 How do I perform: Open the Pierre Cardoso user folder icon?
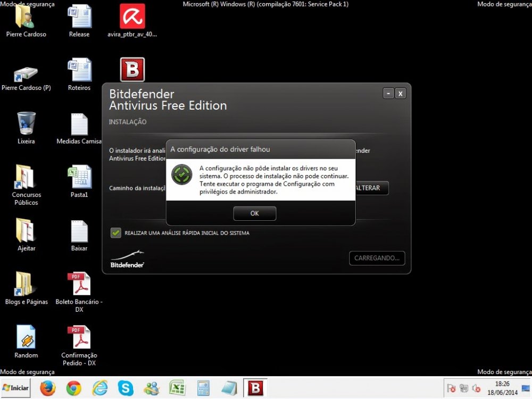point(26,21)
